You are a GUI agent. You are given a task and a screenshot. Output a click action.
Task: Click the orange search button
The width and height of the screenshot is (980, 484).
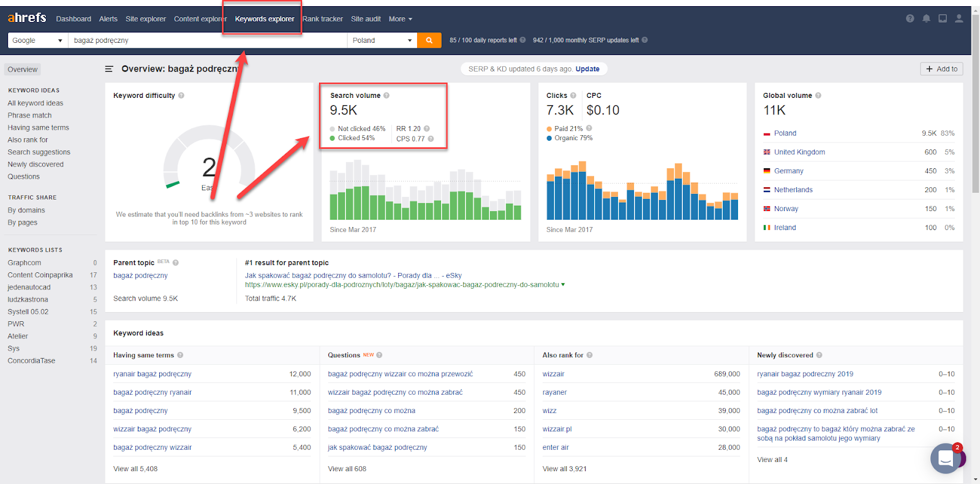(429, 40)
